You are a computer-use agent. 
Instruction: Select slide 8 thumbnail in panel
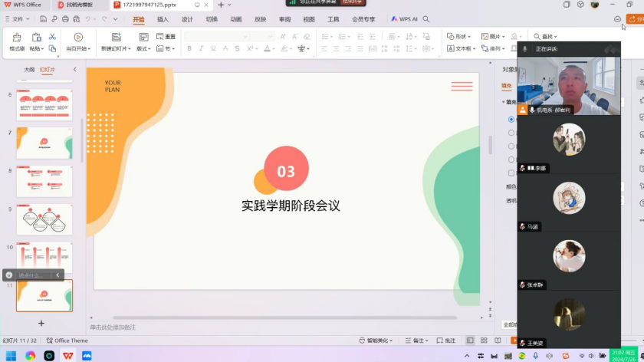point(44,181)
